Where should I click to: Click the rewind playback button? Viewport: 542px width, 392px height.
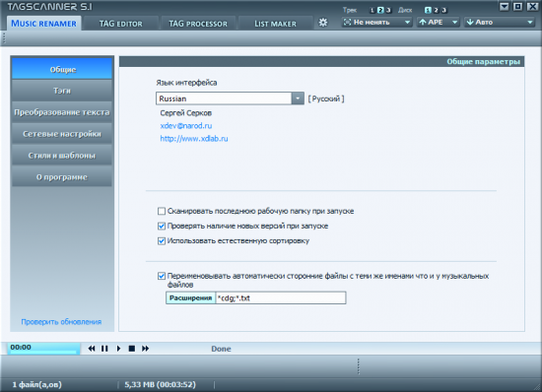click(92, 349)
